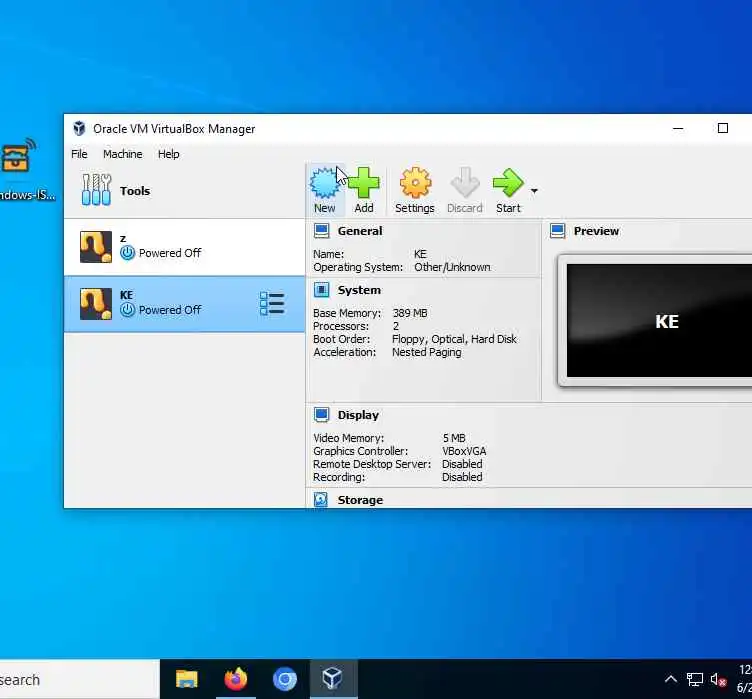Open the Tools section in the sidebar
Image resolution: width=752 pixels, height=699 pixels.
tap(184, 191)
